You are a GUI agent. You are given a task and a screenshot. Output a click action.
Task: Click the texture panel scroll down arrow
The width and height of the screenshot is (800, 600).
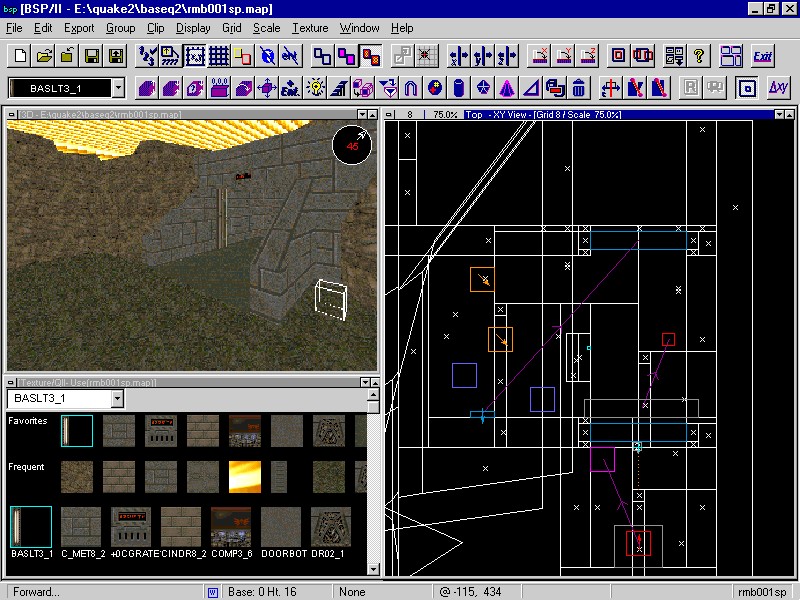click(373, 568)
